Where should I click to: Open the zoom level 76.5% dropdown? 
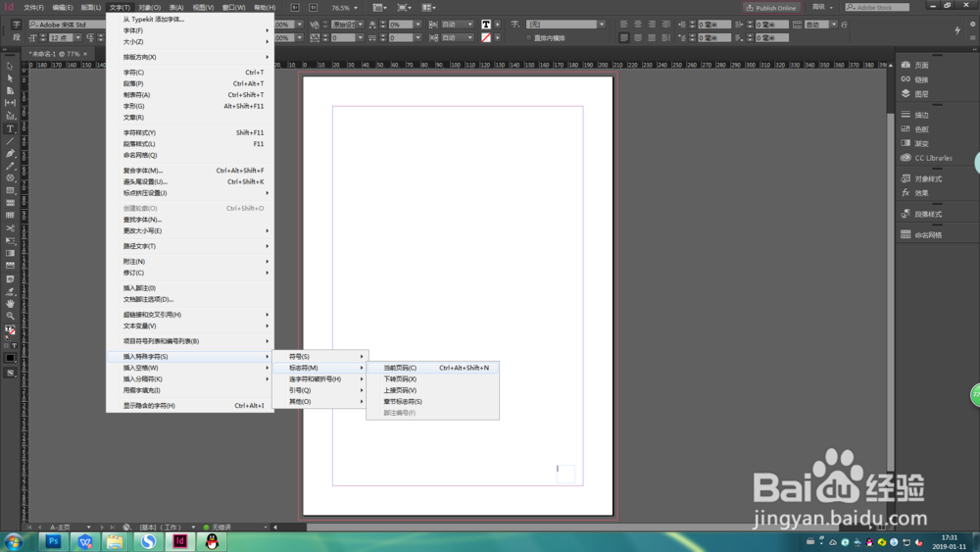click(356, 8)
